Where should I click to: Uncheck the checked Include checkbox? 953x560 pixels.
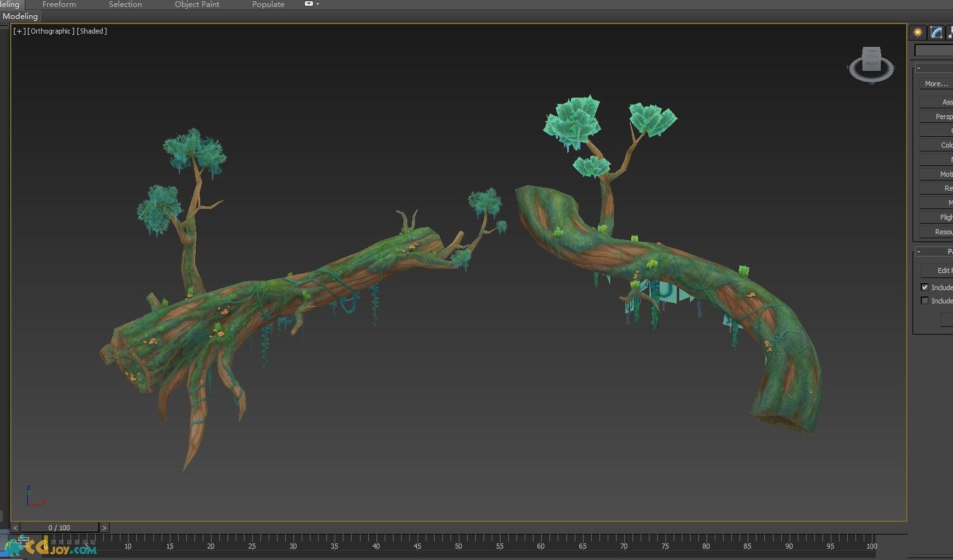pos(924,287)
